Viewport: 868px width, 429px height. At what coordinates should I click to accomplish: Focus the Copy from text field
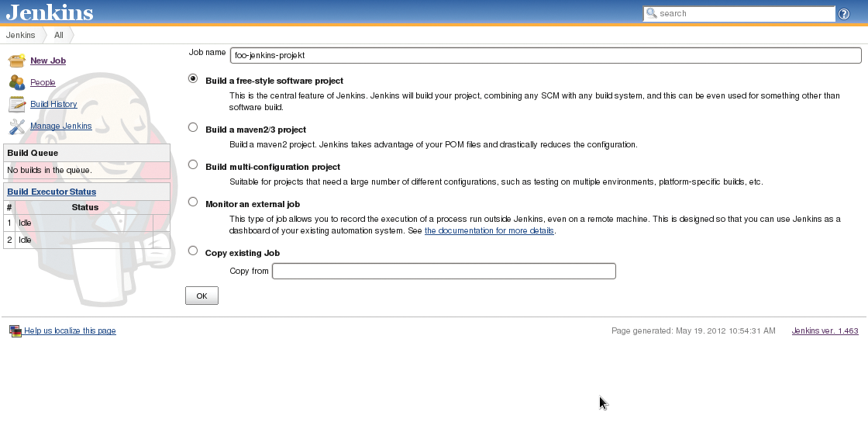coord(444,271)
